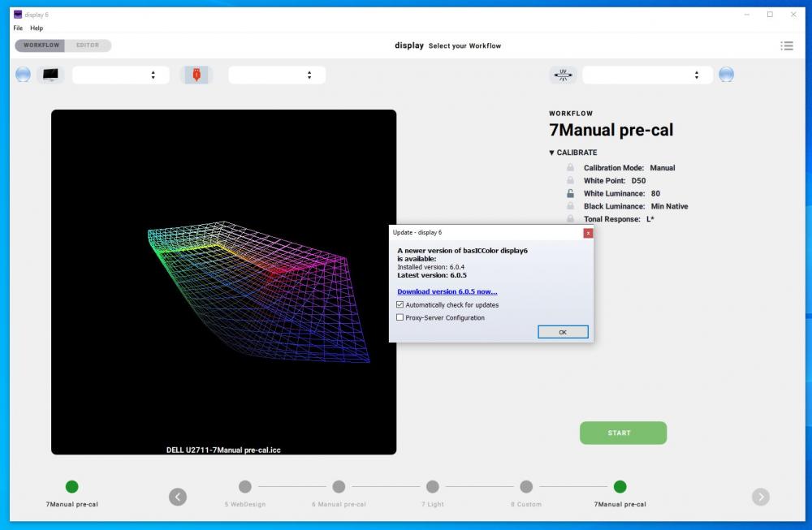Select the 5 WebDesign workflow step
This screenshot has width=812, height=530.
245,486
